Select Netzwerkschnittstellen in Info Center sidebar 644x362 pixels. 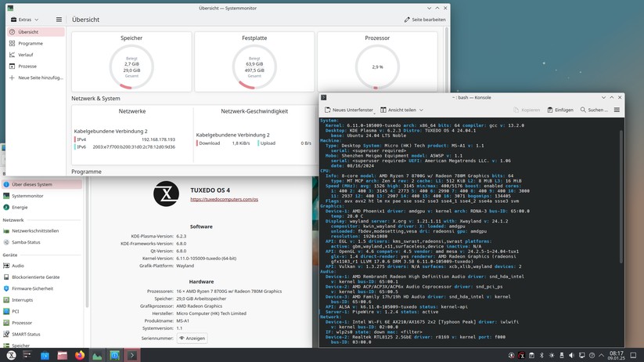(42, 231)
